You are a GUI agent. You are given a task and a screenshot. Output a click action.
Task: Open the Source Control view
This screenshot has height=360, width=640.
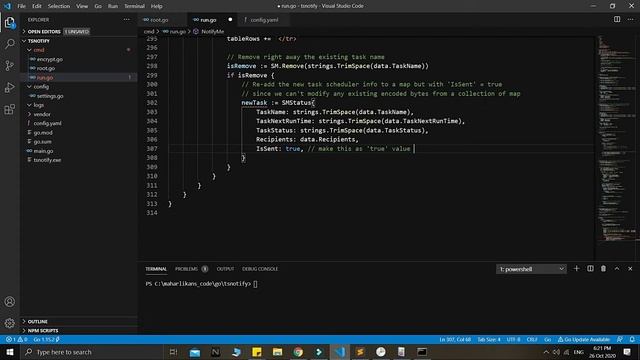tap(10, 65)
